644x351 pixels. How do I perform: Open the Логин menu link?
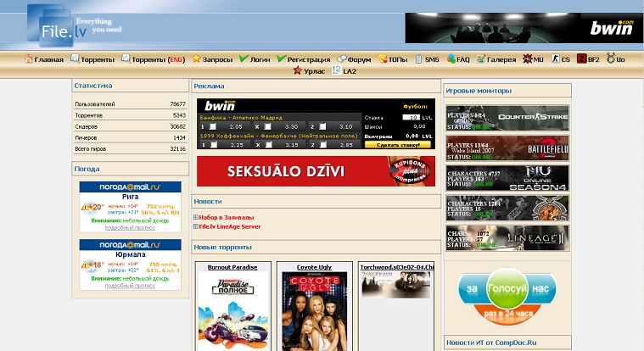[260, 59]
